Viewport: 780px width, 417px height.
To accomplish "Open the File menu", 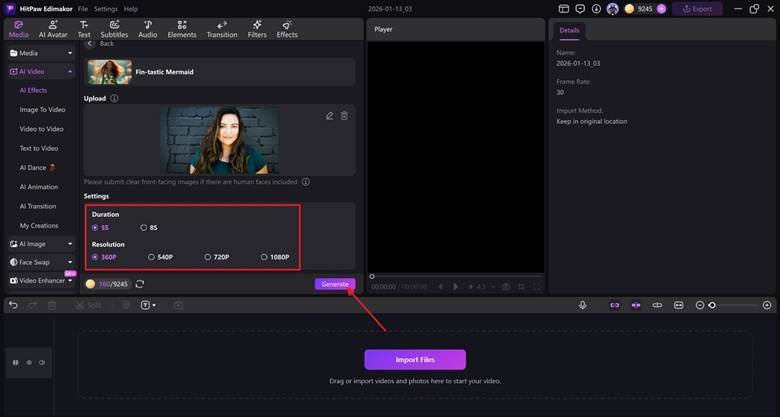I will point(83,9).
